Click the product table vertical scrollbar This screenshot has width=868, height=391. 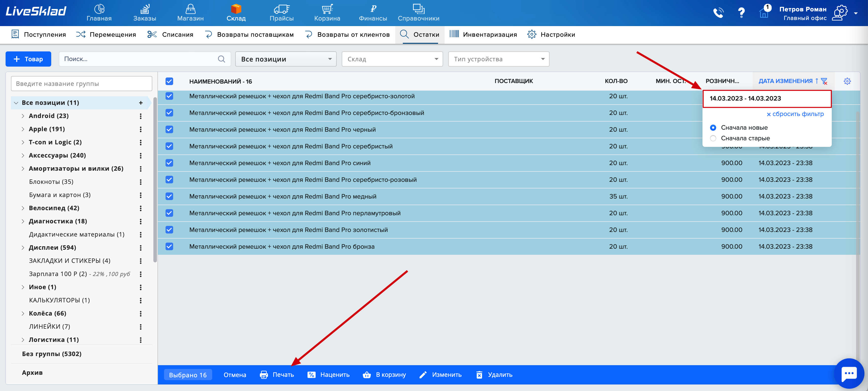tap(858, 236)
